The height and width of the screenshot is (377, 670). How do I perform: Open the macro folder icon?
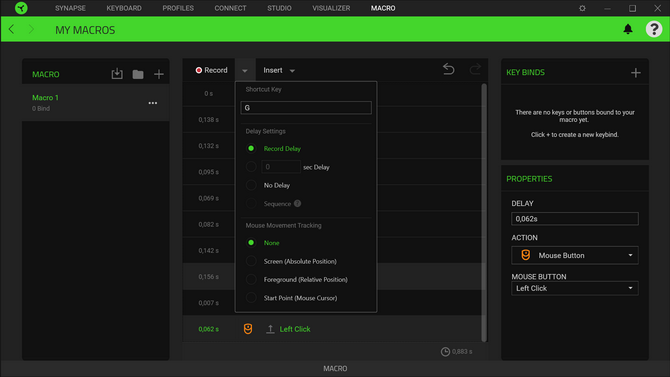click(x=138, y=74)
